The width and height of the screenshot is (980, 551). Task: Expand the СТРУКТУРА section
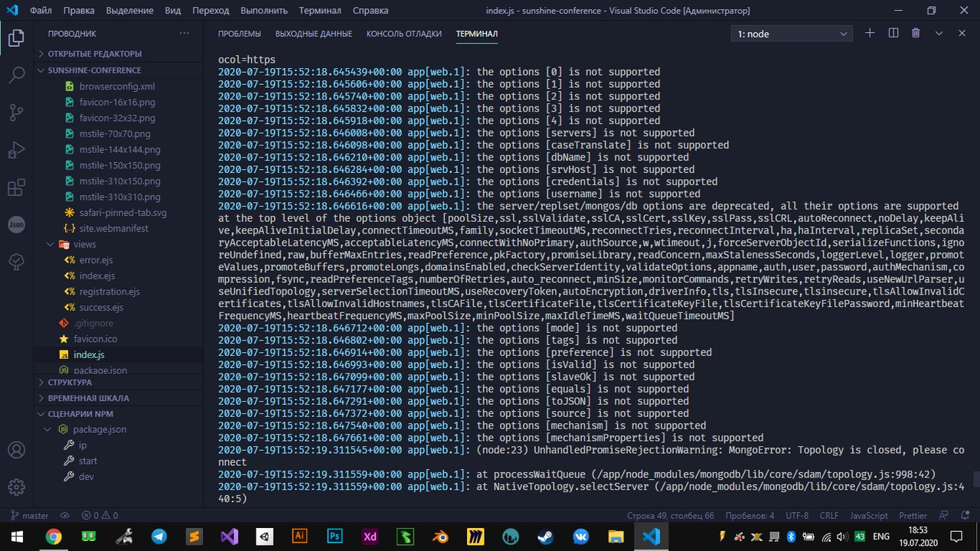[119, 382]
